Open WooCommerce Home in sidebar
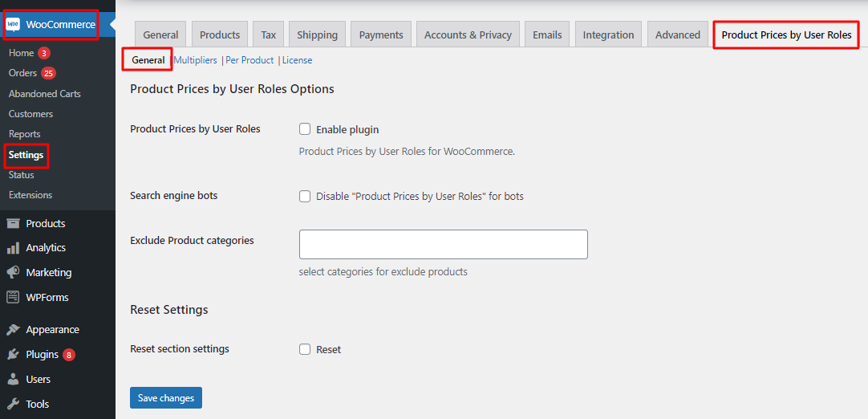The height and width of the screenshot is (419, 868). click(21, 53)
